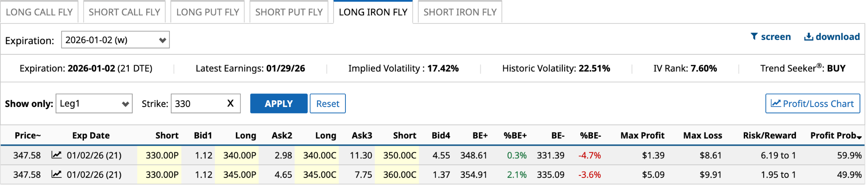Switch to the Short Iron Fly tab
This screenshot has height=186, width=868.
click(x=460, y=12)
